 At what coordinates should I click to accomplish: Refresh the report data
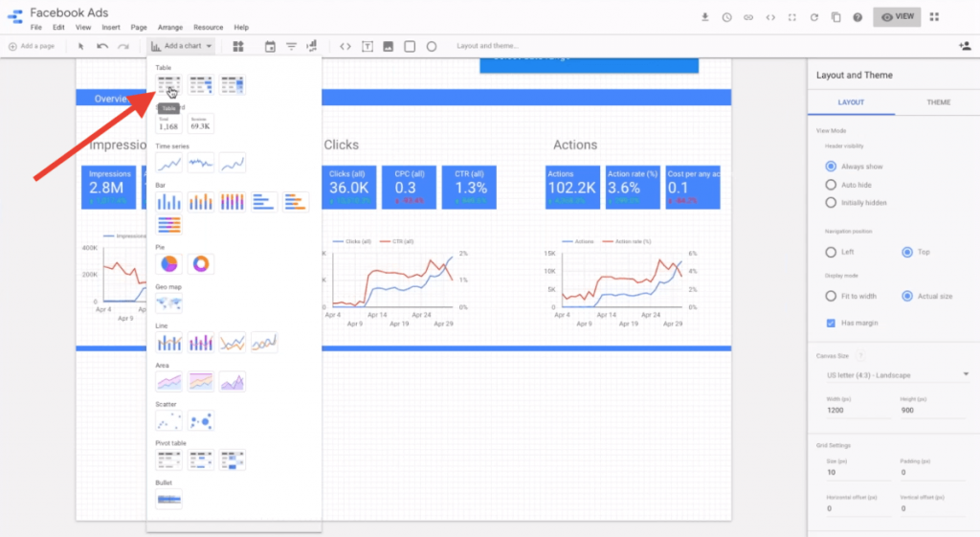coord(813,17)
